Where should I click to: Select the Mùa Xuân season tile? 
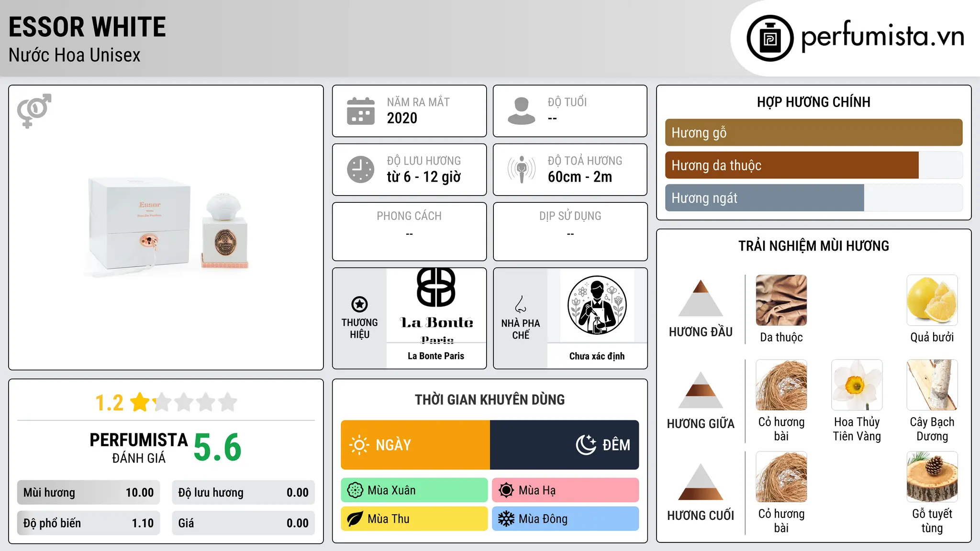point(414,490)
